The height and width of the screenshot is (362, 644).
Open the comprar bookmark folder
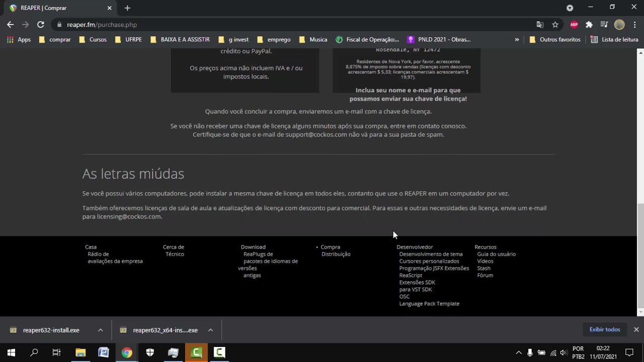tap(54, 39)
